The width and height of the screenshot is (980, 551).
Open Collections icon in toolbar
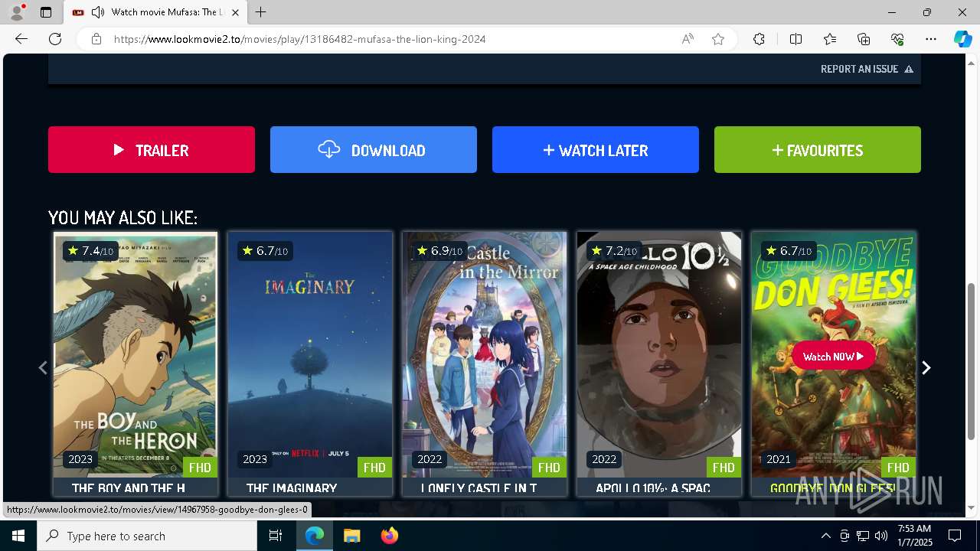[x=864, y=39]
